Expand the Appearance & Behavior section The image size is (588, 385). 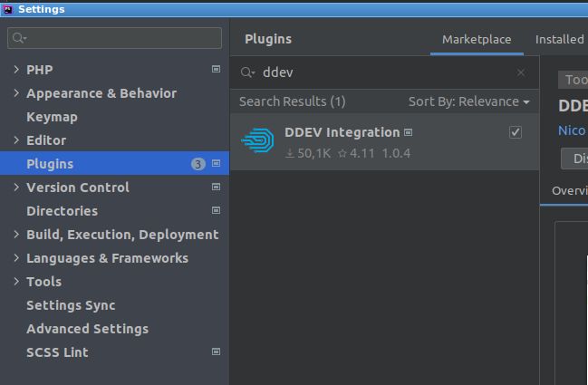(16, 93)
